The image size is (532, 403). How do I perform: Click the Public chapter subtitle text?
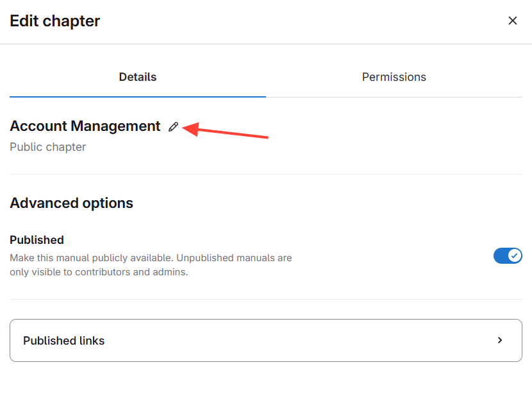coord(47,147)
